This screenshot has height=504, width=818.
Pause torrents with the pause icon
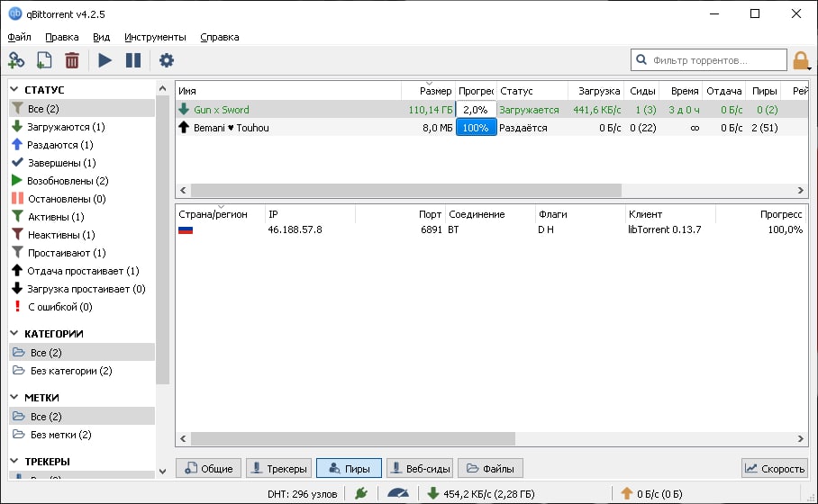(133, 60)
